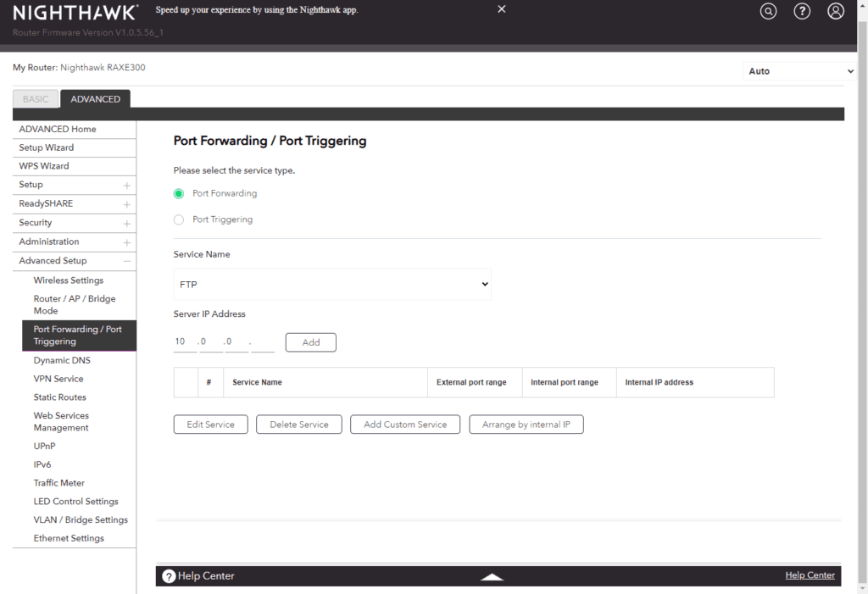The width and height of the screenshot is (868, 594).
Task: Open the Help Center link at bottom right
Action: [x=810, y=575]
